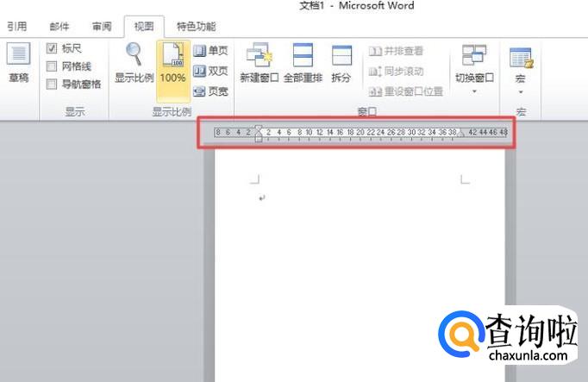588x382 pixels.
Task: Open a New Window (新建窗口)
Action: 260,63
